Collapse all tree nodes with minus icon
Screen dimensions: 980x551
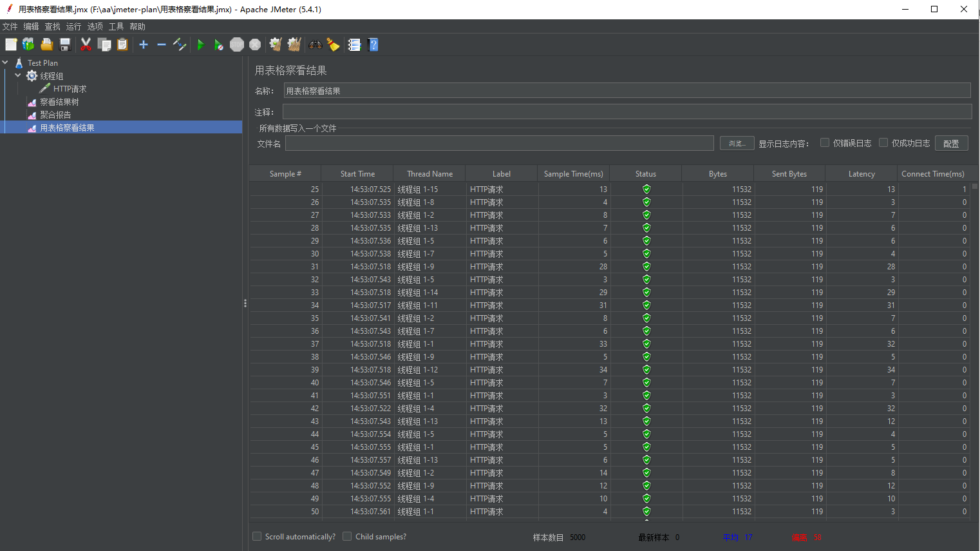click(162, 44)
